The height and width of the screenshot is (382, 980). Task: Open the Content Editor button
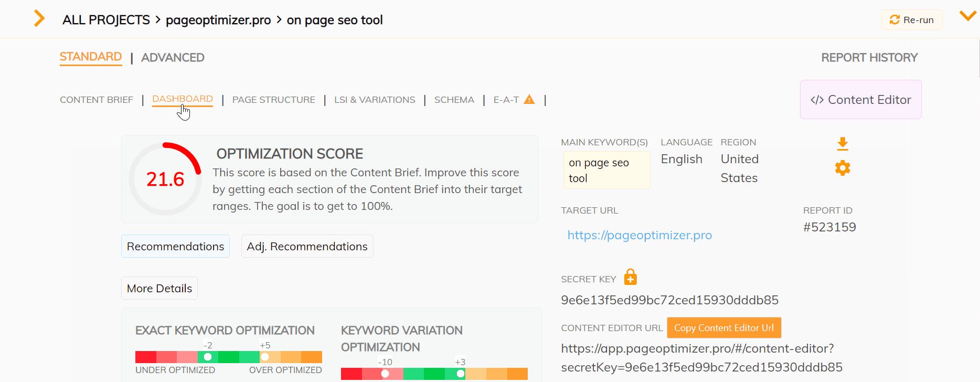[861, 100]
